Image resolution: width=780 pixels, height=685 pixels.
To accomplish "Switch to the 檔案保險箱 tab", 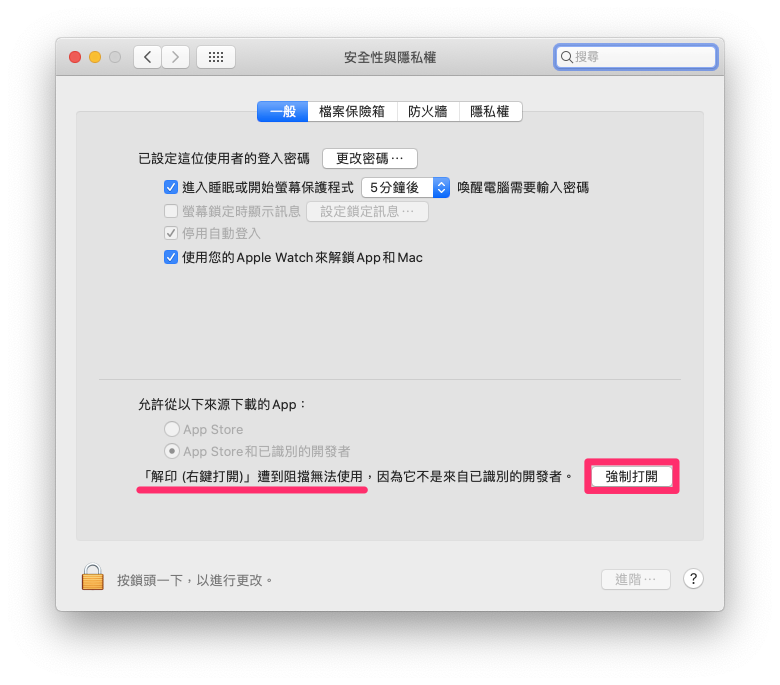I will click(352, 111).
